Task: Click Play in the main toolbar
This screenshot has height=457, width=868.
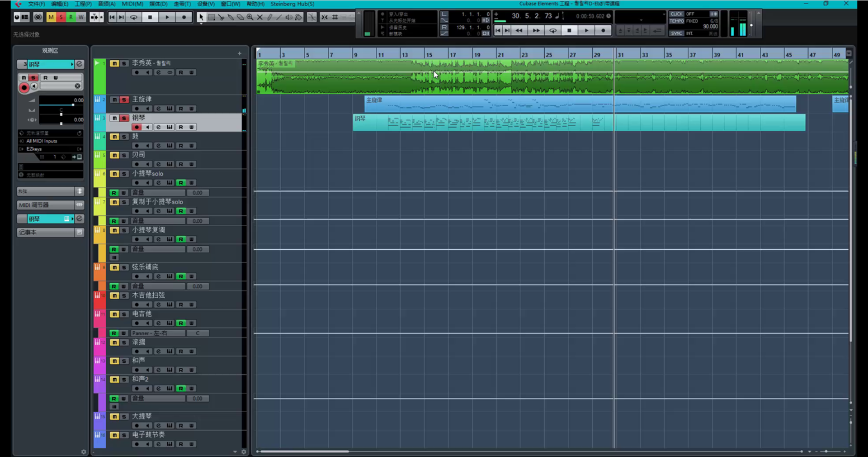Action: click(x=167, y=17)
